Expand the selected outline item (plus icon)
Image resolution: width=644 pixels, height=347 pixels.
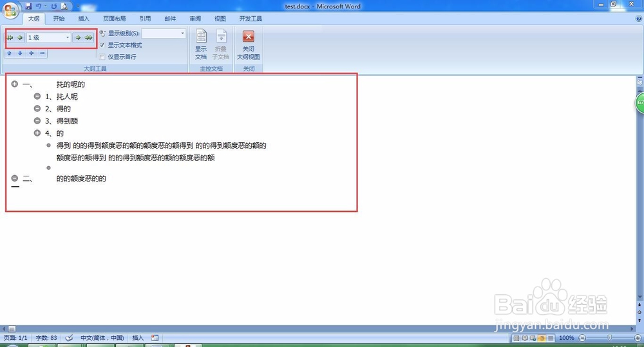[x=31, y=53]
